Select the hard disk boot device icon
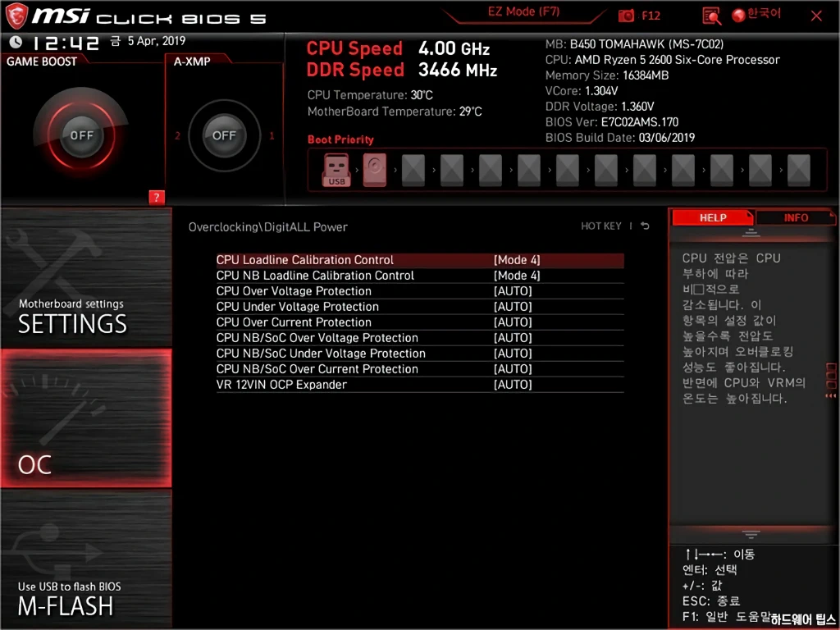 coord(374,170)
